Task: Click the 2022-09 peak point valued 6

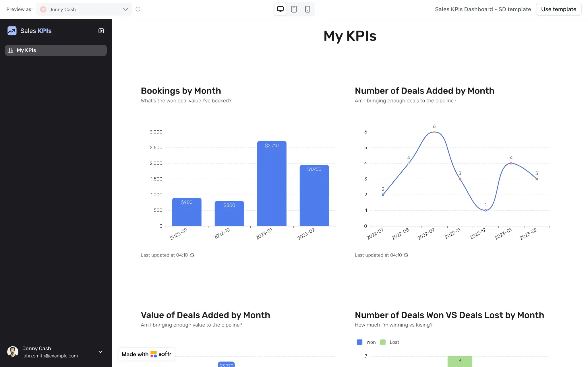Action: click(x=434, y=132)
